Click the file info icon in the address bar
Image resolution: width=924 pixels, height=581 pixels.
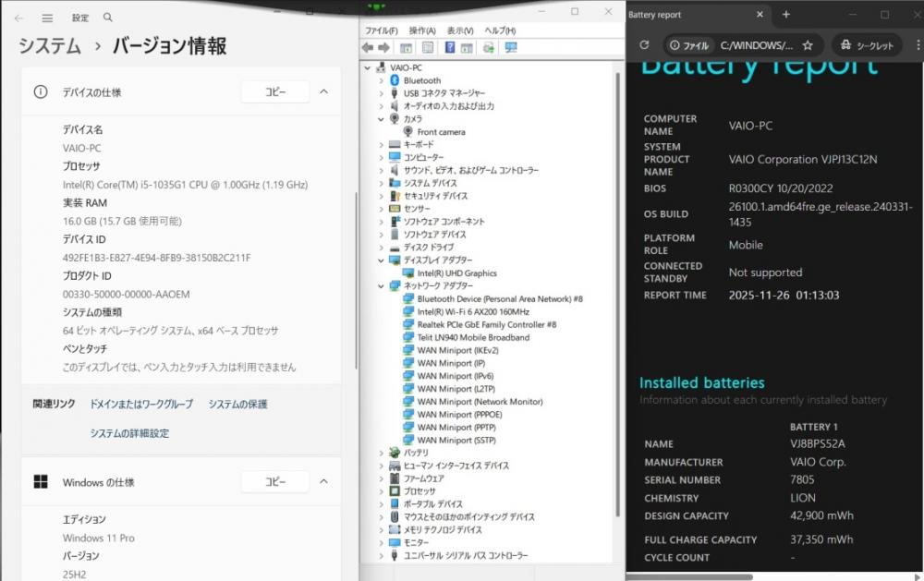coord(675,45)
